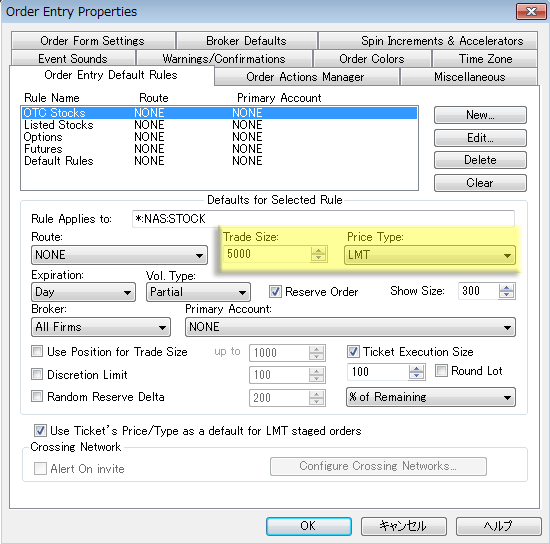Open the Expiration Day dropdown
This screenshot has width=550, height=544.
pos(83,292)
